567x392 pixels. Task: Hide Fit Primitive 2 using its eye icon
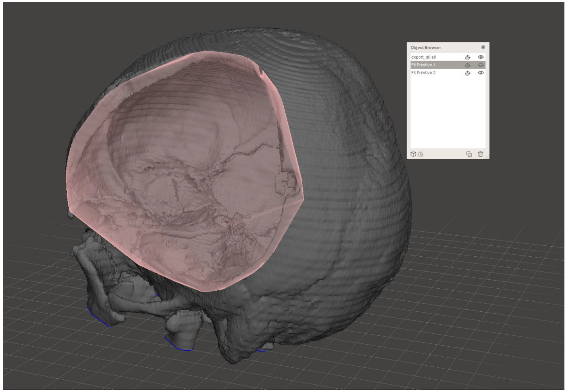(481, 73)
